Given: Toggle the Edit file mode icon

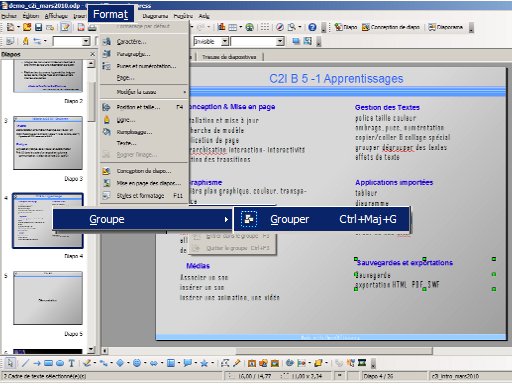Looking at the screenshot, I should tap(66, 27).
